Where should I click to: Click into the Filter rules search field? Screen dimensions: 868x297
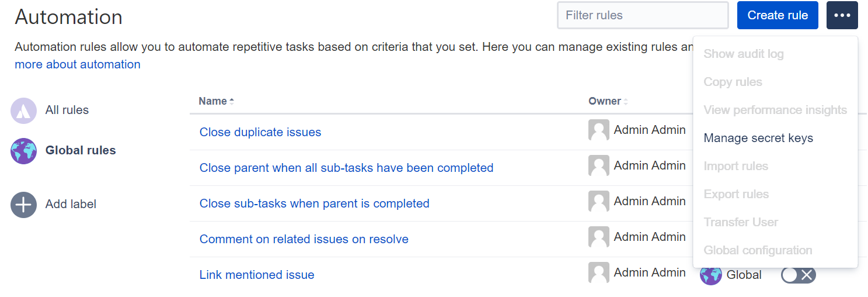click(x=642, y=15)
